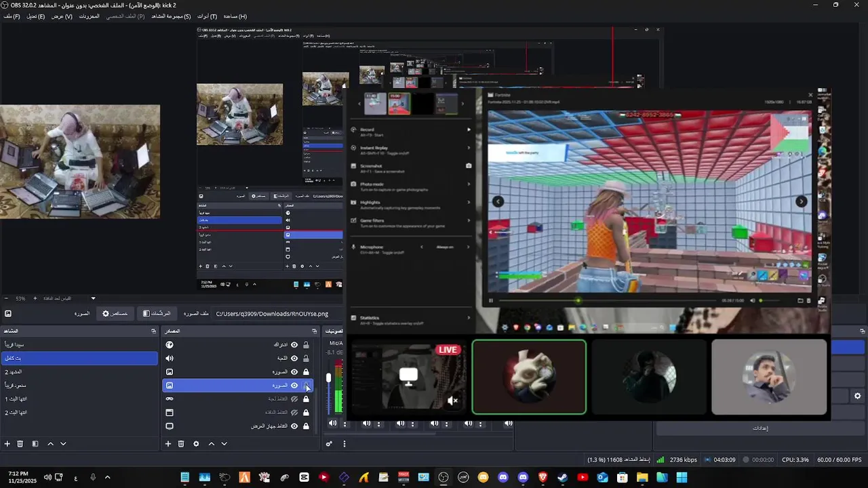
Task: Take a screenshot via camera icon
Action: click(x=469, y=165)
